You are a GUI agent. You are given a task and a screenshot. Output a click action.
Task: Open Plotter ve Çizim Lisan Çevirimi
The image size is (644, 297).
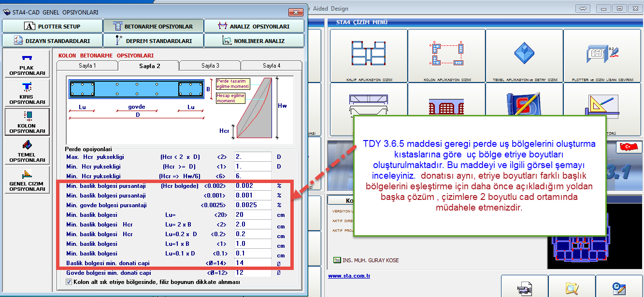[x=602, y=56]
